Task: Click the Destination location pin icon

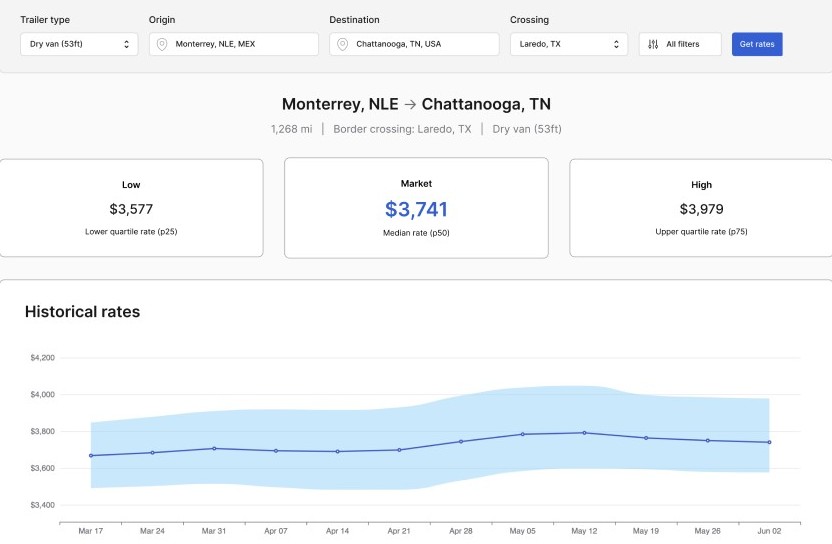Action: [343, 44]
